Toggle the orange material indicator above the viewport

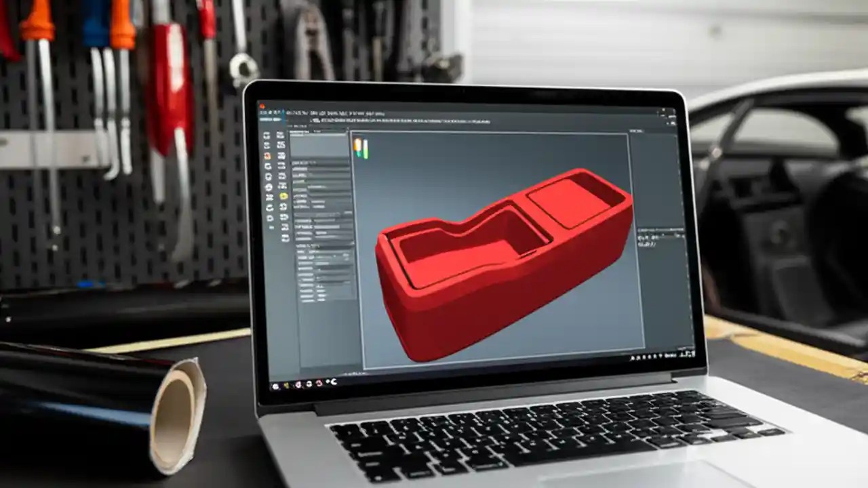coord(357,146)
